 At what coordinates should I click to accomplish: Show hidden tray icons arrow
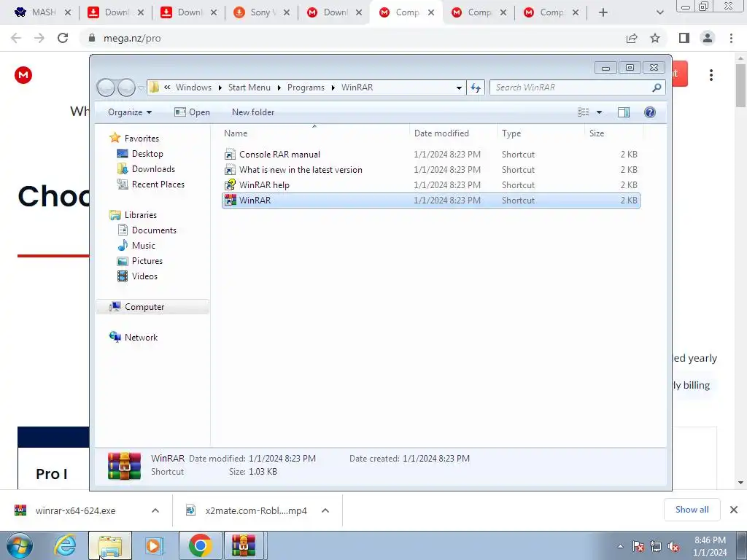coord(620,547)
